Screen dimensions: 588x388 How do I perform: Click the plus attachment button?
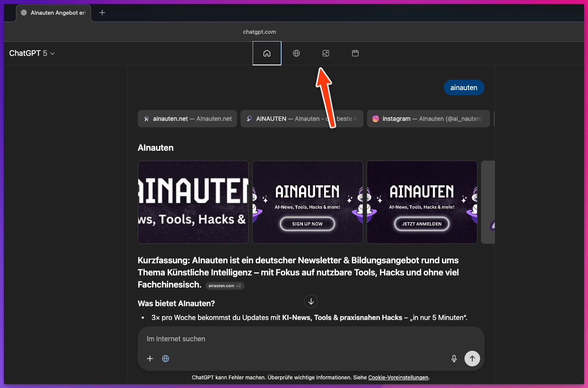pos(150,359)
